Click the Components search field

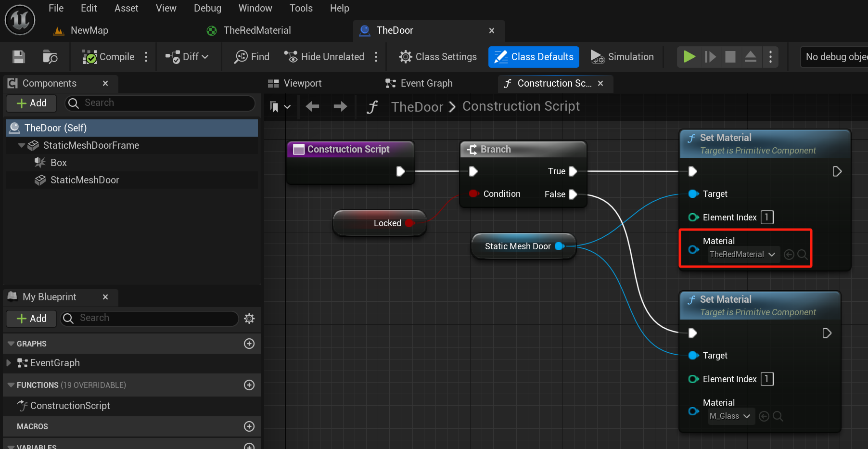160,103
